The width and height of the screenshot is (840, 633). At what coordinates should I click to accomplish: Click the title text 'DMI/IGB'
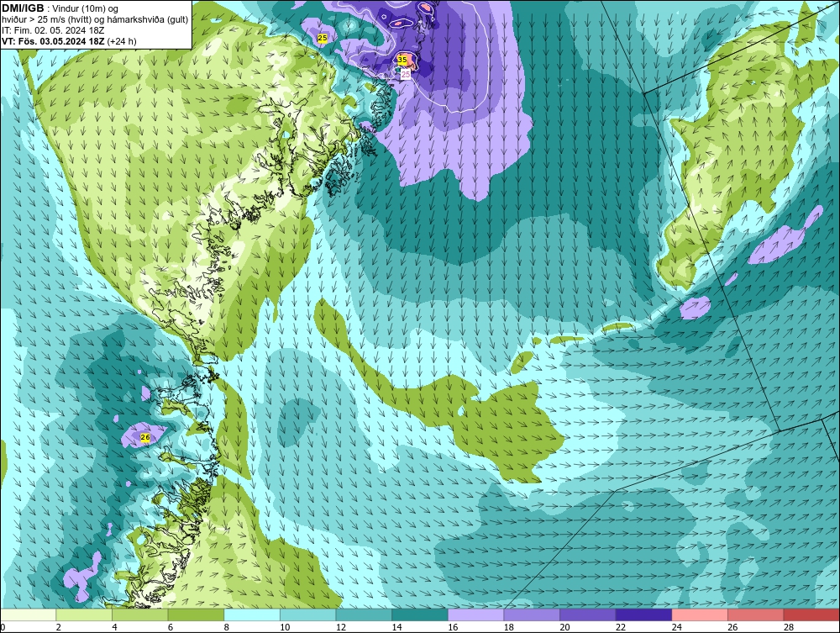[x=23, y=8]
